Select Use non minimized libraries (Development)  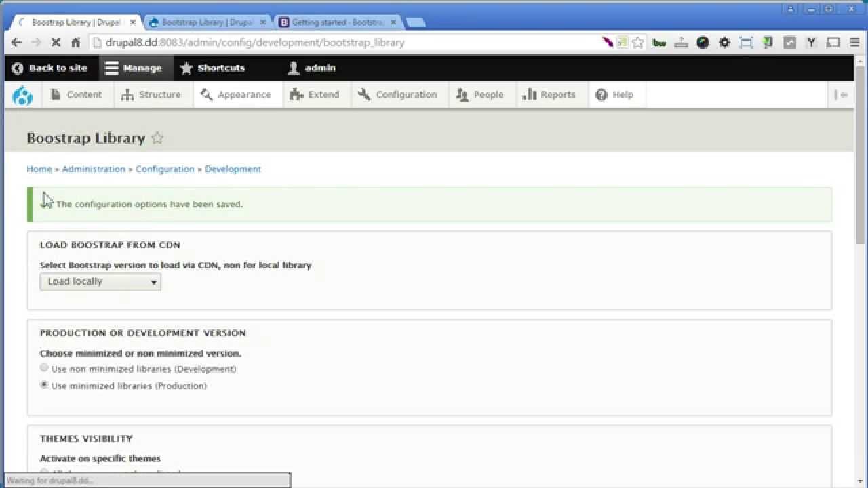pyautogui.click(x=44, y=368)
